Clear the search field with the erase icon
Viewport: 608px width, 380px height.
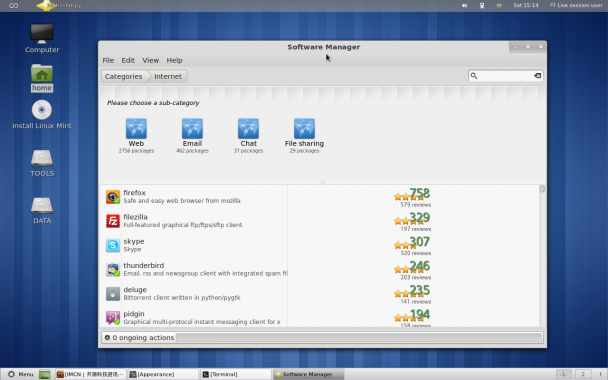click(537, 76)
